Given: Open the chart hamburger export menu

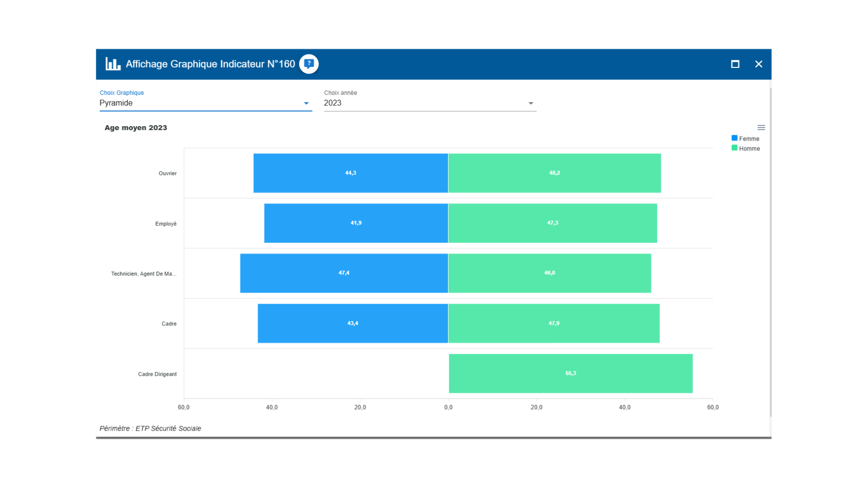Looking at the screenshot, I should [761, 128].
